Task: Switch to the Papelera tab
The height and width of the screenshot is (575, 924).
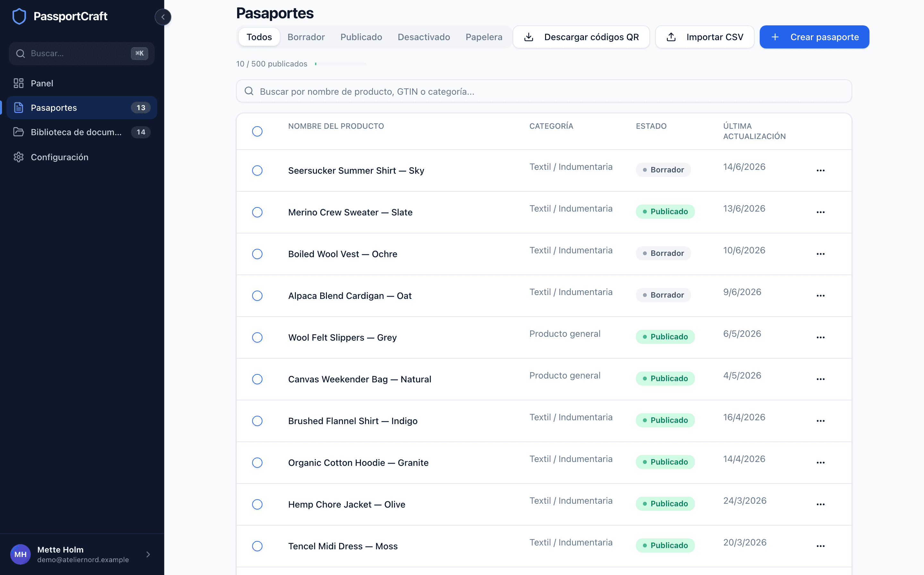Action: [x=484, y=37]
